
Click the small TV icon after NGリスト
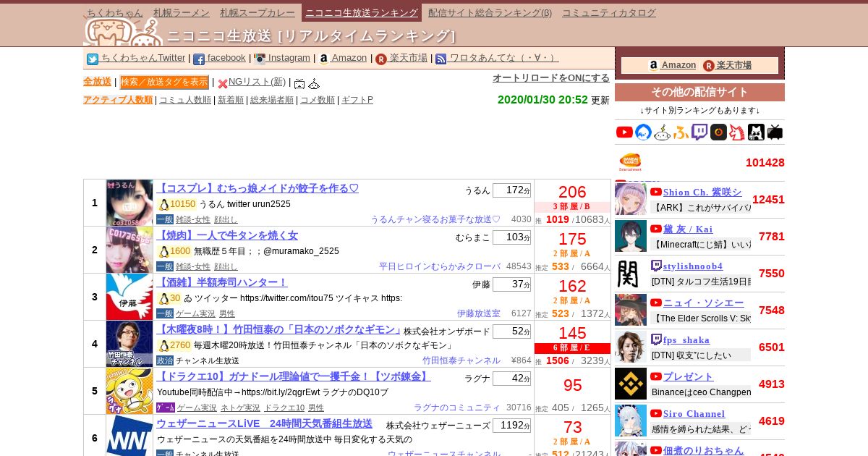[299, 84]
